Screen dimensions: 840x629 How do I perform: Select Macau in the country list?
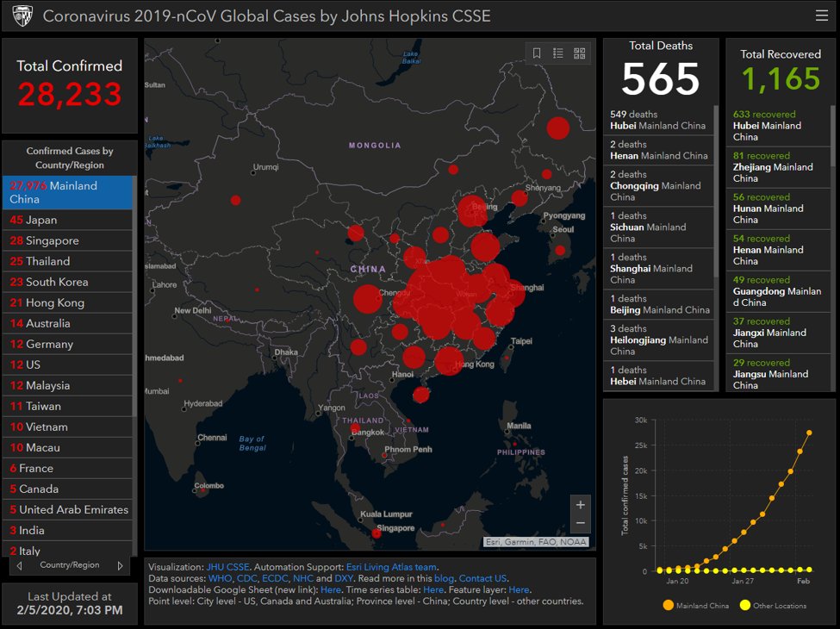pos(67,447)
